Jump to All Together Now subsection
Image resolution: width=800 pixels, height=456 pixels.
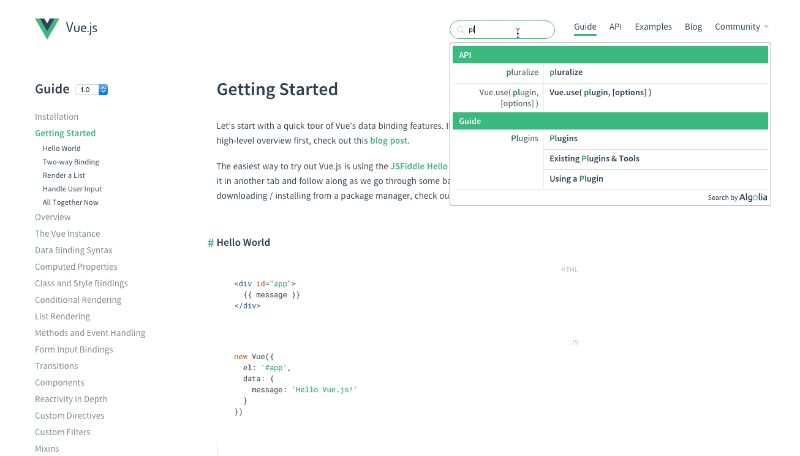[70, 202]
